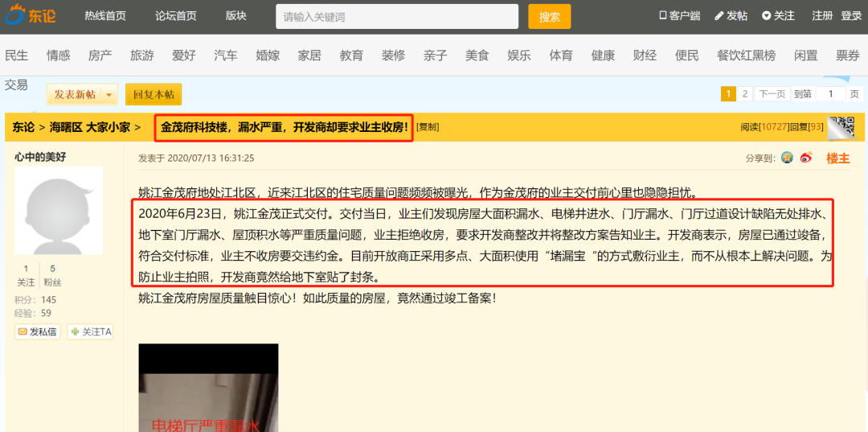Select the 婚嫁 category tab

(x=268, y=56)
